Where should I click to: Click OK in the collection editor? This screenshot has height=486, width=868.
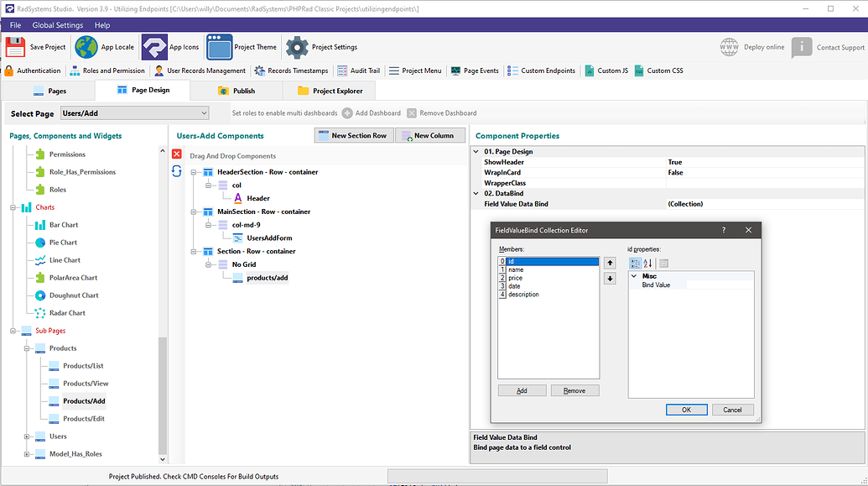686,410
